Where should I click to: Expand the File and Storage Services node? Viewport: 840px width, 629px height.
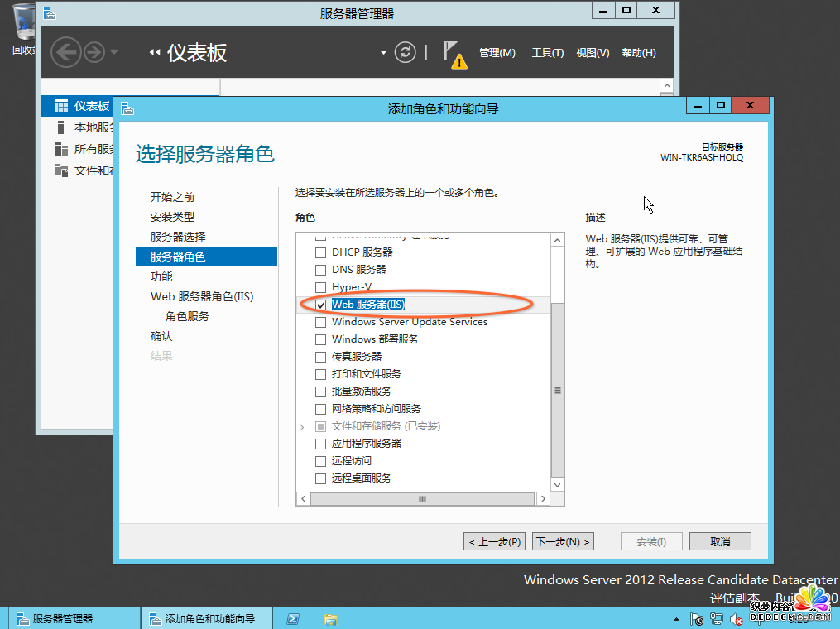coord(302,426)
